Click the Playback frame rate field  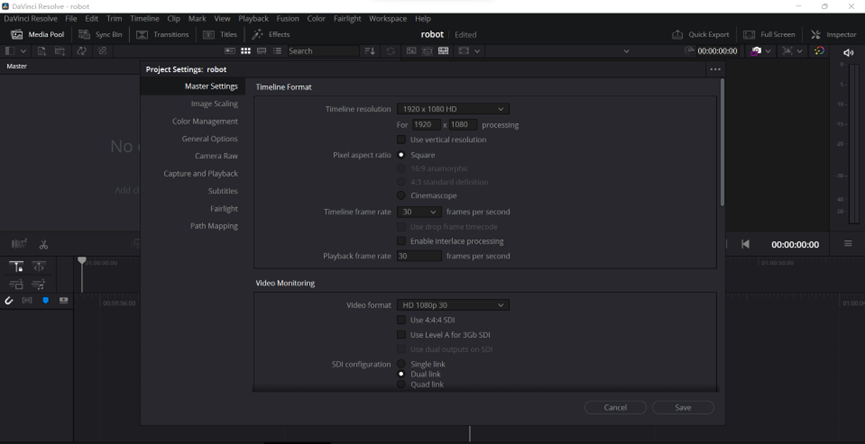[x=419, y=256]
